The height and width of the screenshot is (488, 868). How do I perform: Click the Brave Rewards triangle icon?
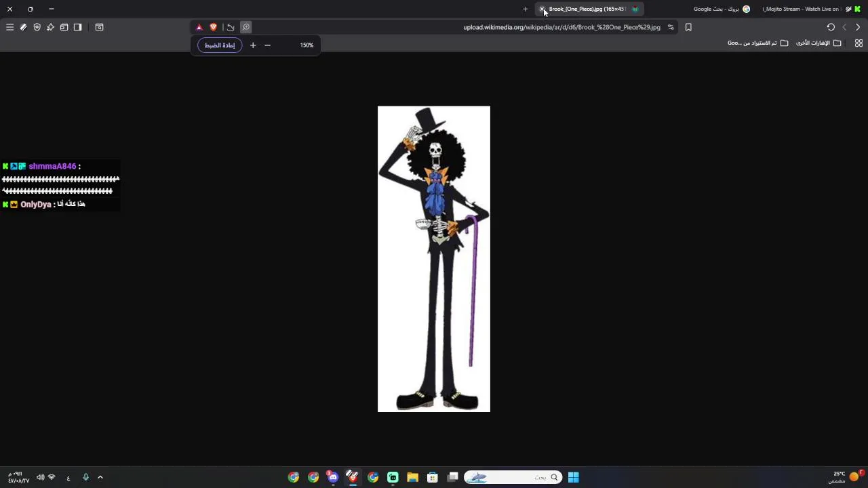pos(199,27)
